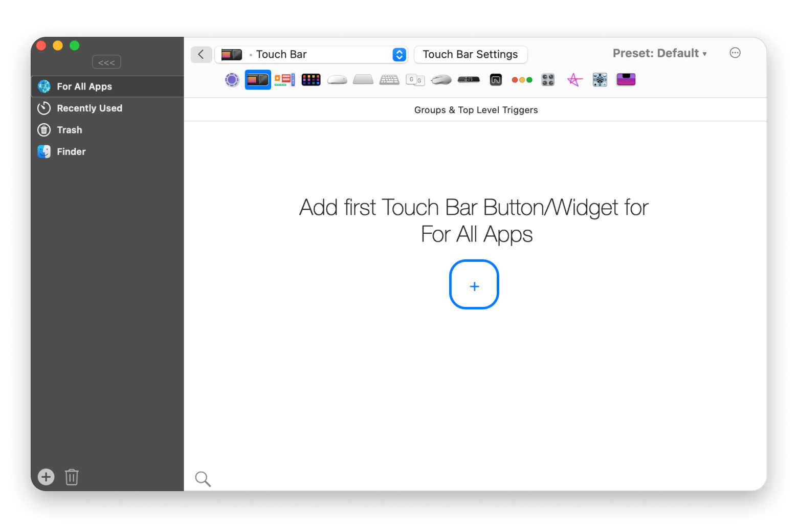This screenshot has height=532, width=798.
Task: Click the Groups & Top Level Triggers header
Action: [476, 110]
